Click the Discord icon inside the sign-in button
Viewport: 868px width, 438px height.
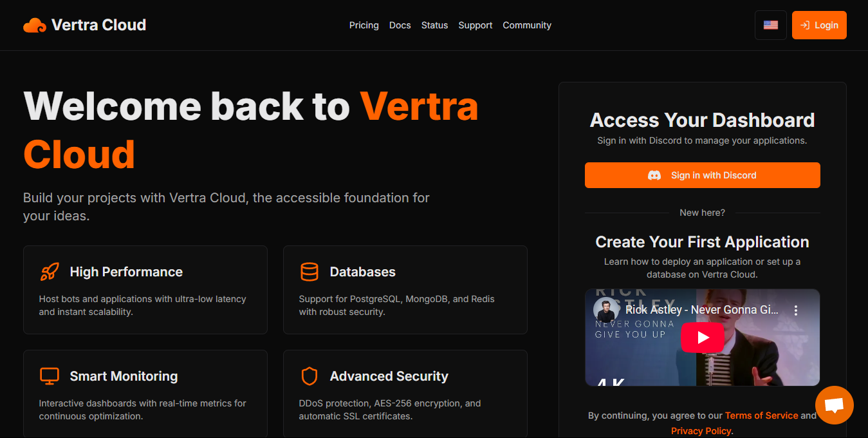[x=654, y=175]
